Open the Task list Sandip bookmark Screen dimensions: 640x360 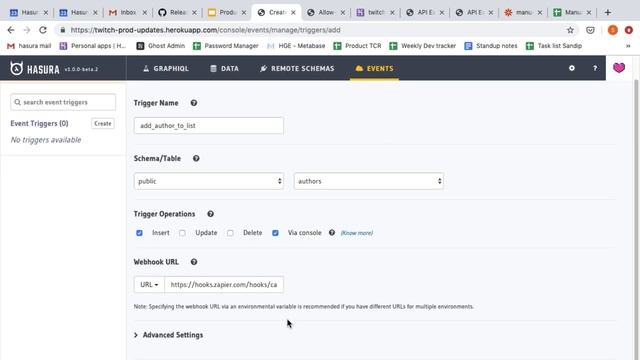click(x=554, y=46)
